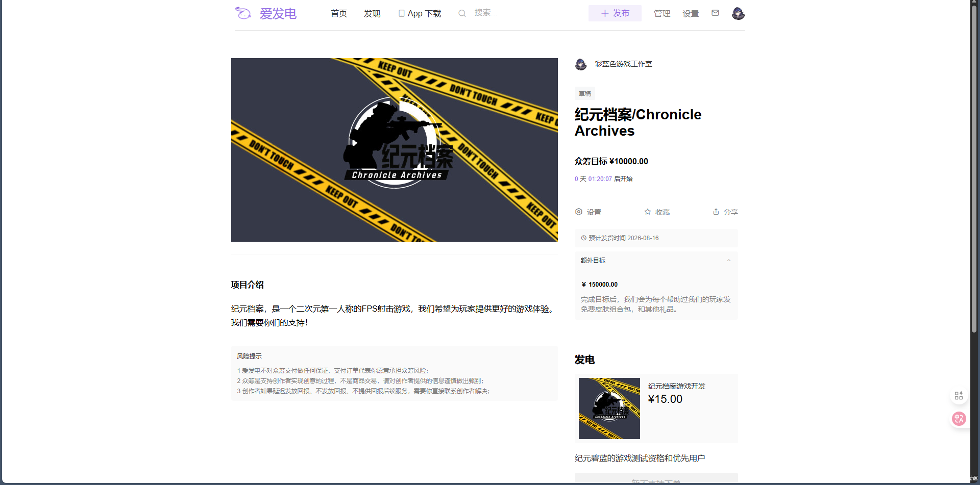Viewport: 980px width, 485px height.
Task: Open the mail envelope notifications icon
Action: coord(715,13)
